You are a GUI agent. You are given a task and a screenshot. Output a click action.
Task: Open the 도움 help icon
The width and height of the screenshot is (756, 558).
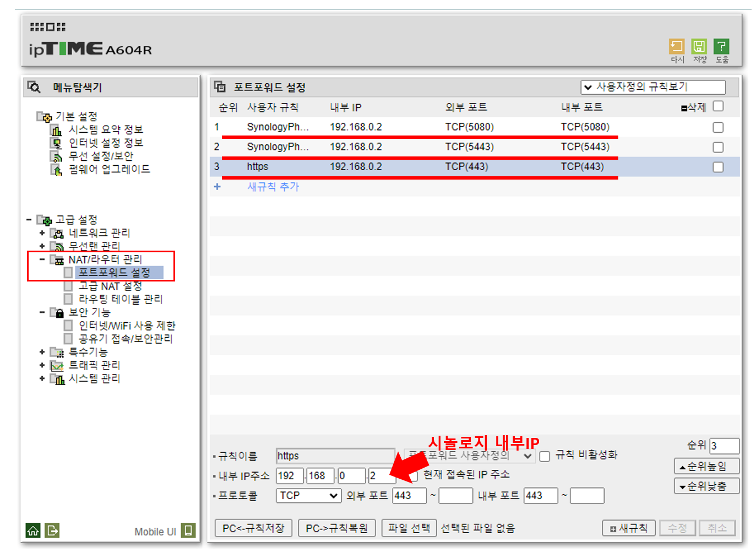tap(721, 46)
